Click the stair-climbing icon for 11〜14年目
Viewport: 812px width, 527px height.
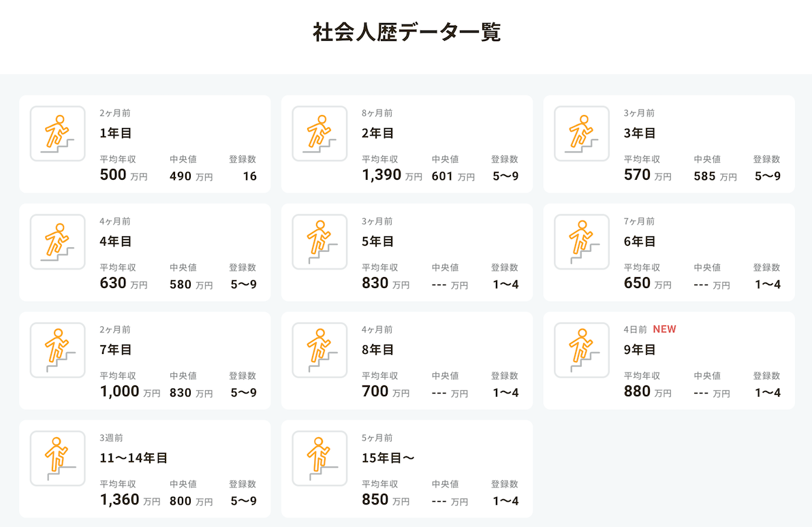tap(58, 458)
